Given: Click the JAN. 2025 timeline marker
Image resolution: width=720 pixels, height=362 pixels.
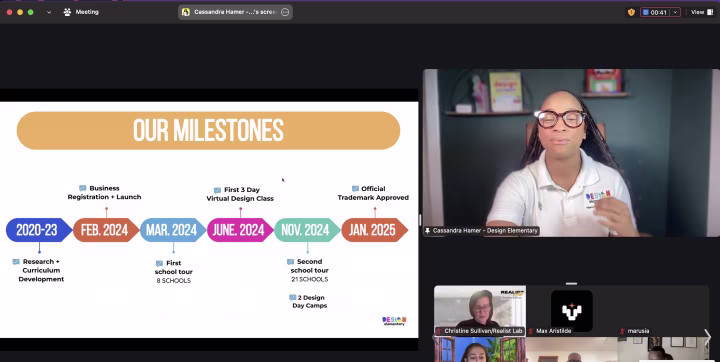Looking at the screenshot, I should point(374,230).
